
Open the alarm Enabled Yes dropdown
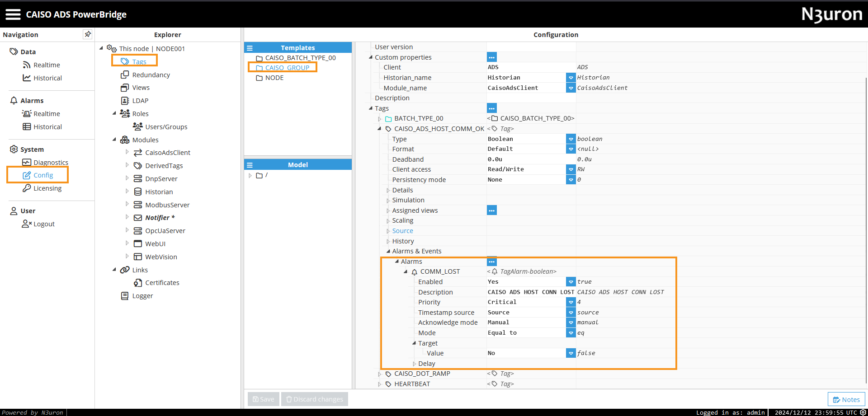571,282
